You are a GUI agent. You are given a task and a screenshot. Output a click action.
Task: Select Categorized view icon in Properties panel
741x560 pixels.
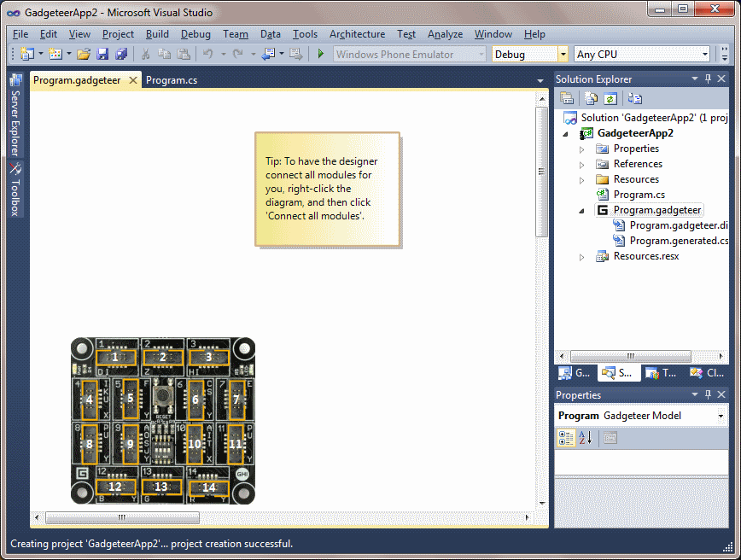click(x=566, y=438)
